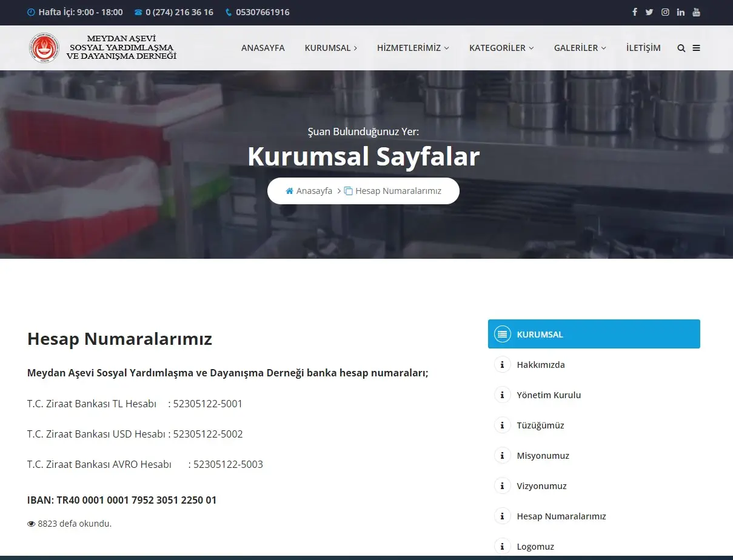
Task: Open Vizyonumuz sidebar link
Action: click(541, 486)
